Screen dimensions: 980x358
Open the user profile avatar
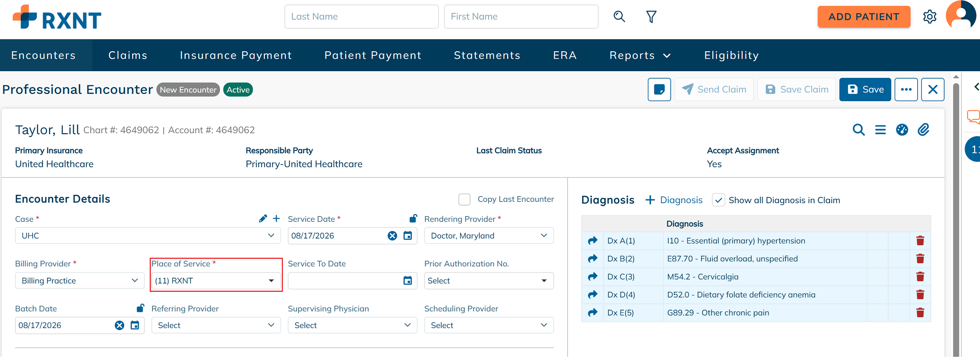click(961, 16)
